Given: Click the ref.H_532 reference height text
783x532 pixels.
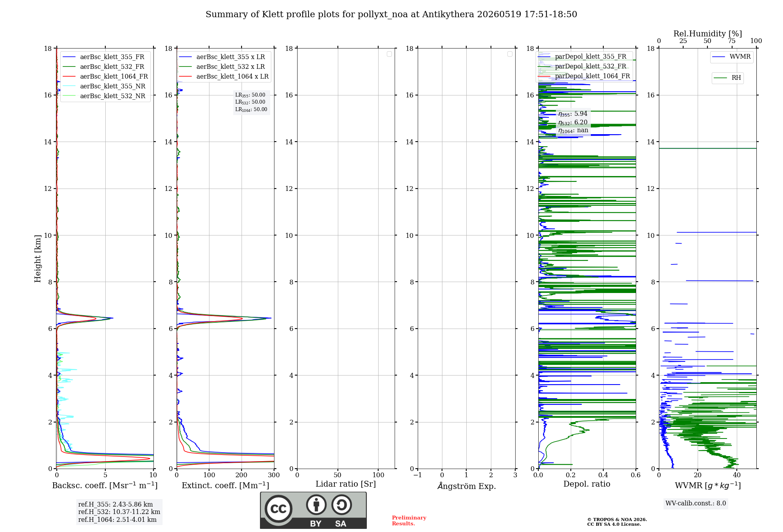Looking at the screenshot, I should [119, 512].
